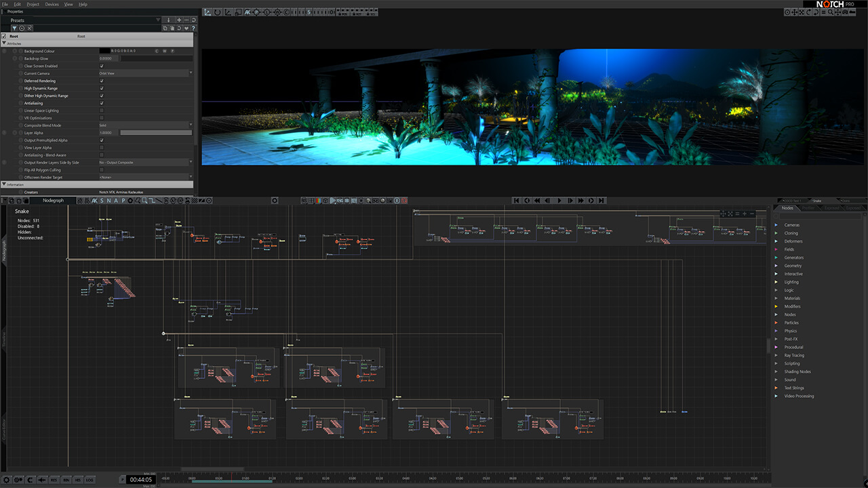Viewport: 868px width, 488px height.
Task: Toggle Antialiasing checkbox
Action: [x=102, y=103]
